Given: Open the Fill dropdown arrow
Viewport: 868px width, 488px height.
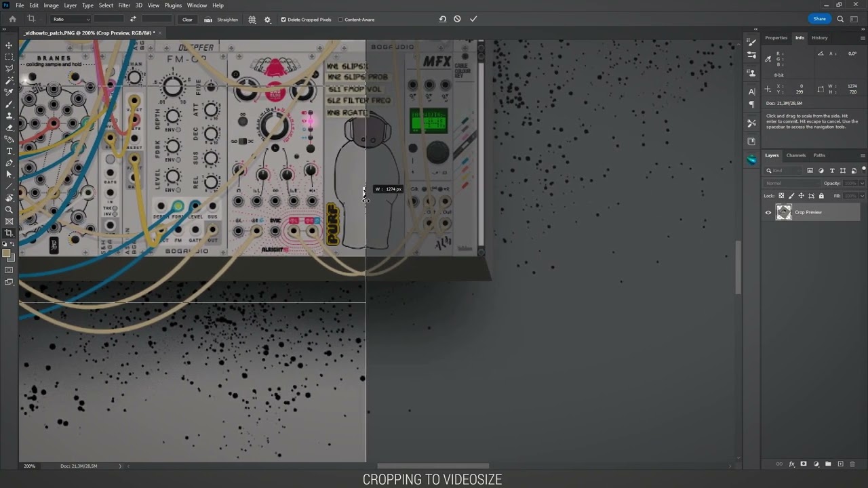Looking at the screenshot, I should 862,196.
